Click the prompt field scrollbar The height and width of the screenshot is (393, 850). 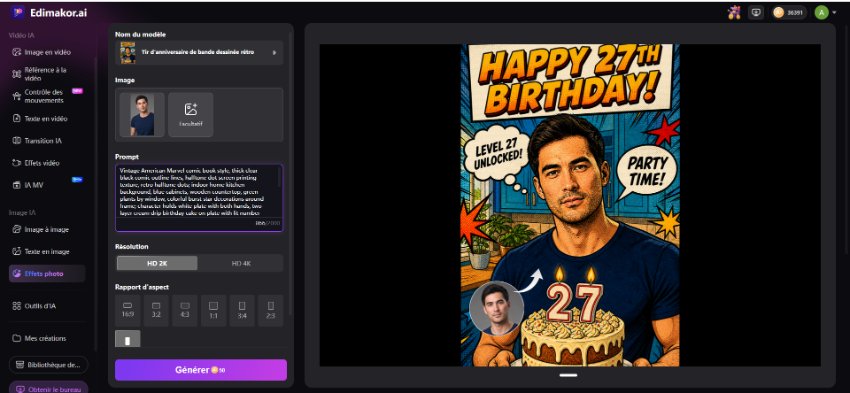[x=280, y=177]
